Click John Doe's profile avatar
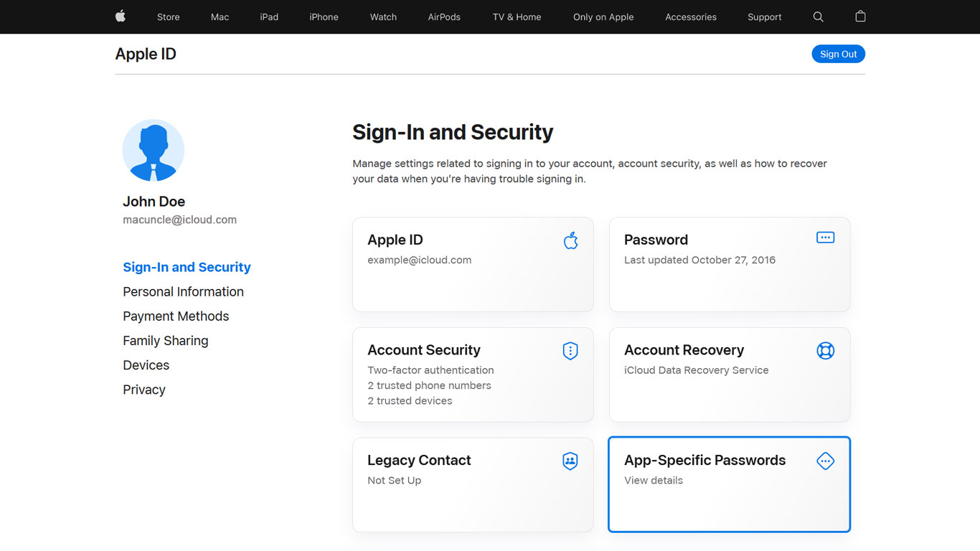Viewport: 980px width, 551px height. point(154,150)
